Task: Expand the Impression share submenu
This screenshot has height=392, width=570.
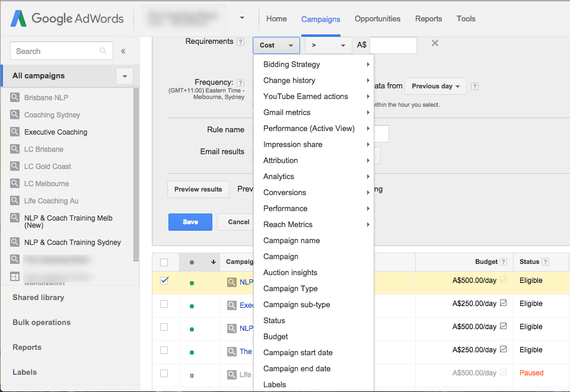Action: pyautogui.click(x=314, y=144)
